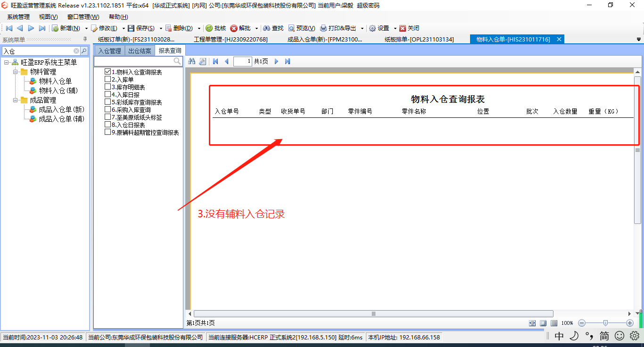Check the 3.库存明细表 checkbox
Screen dimensions: 644x347
pos(107,87)
